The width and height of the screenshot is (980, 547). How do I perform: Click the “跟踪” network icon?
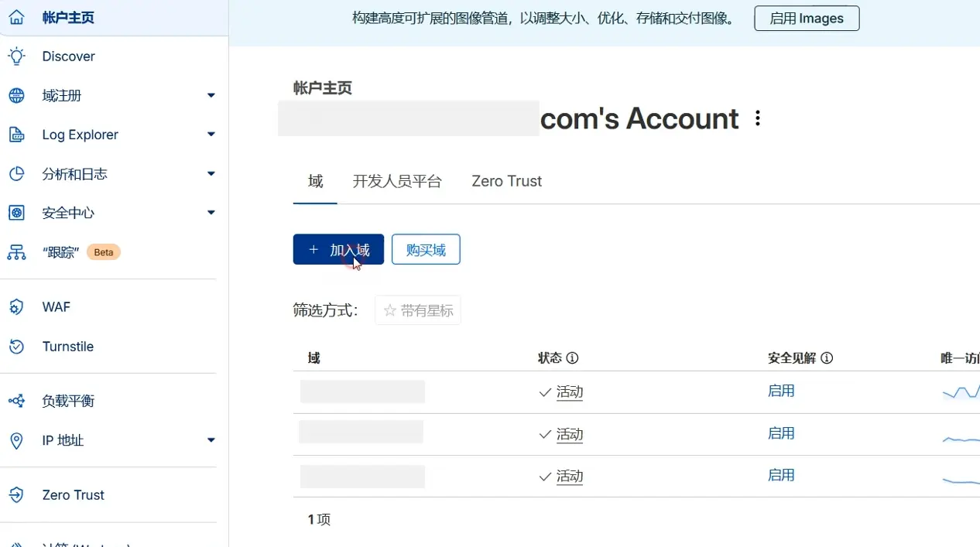tap(16, 252)
